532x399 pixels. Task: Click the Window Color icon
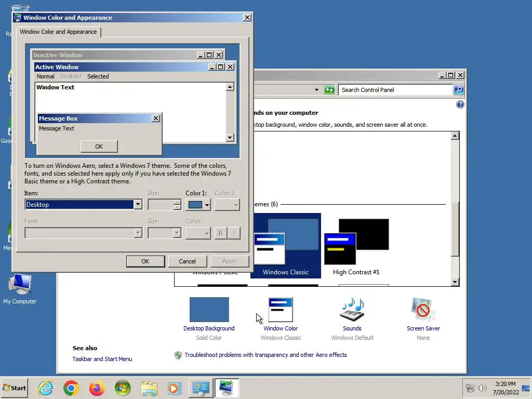tap(281, 310)
